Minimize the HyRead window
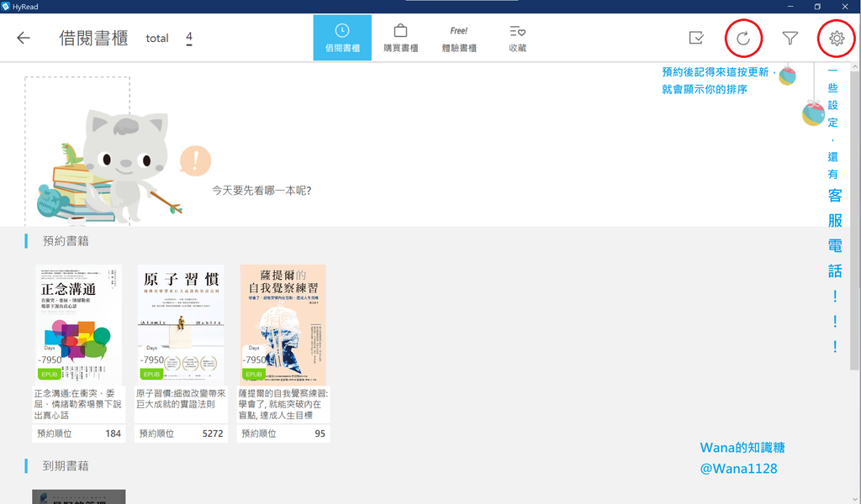 tap(790, 6)
